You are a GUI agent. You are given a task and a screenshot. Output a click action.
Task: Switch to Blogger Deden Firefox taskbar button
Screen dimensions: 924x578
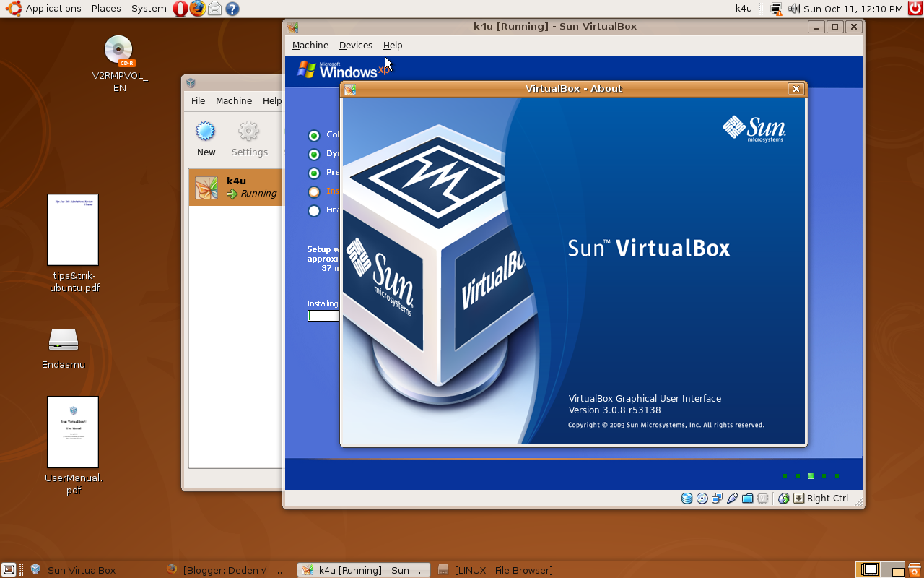(227, 570)
